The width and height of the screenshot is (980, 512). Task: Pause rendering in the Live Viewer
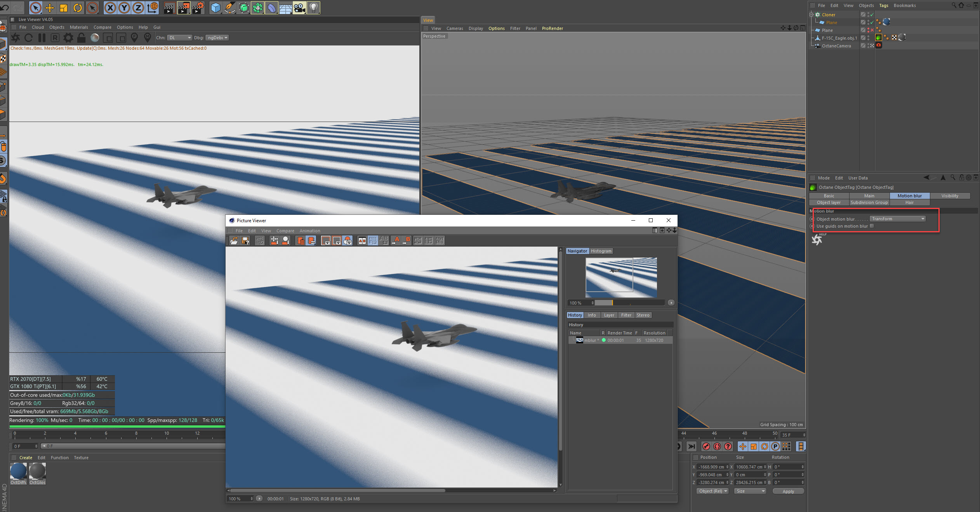point(42,38)
